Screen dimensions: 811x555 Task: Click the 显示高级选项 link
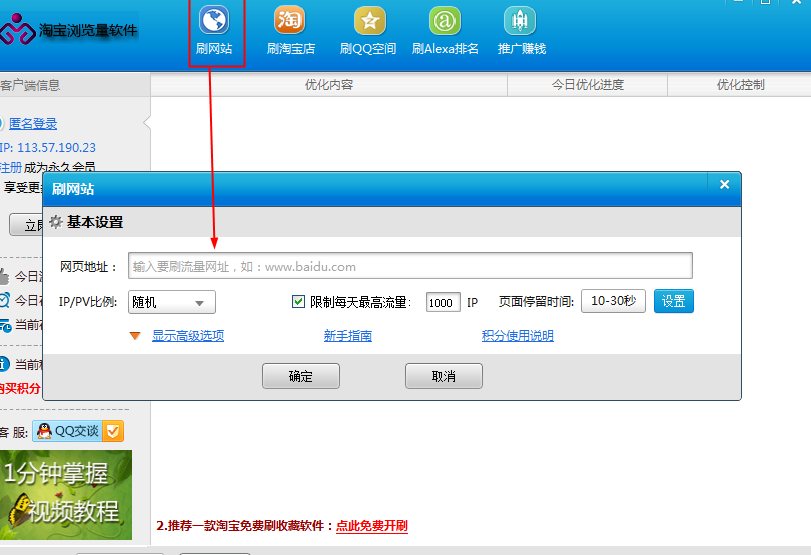point(188,336)
